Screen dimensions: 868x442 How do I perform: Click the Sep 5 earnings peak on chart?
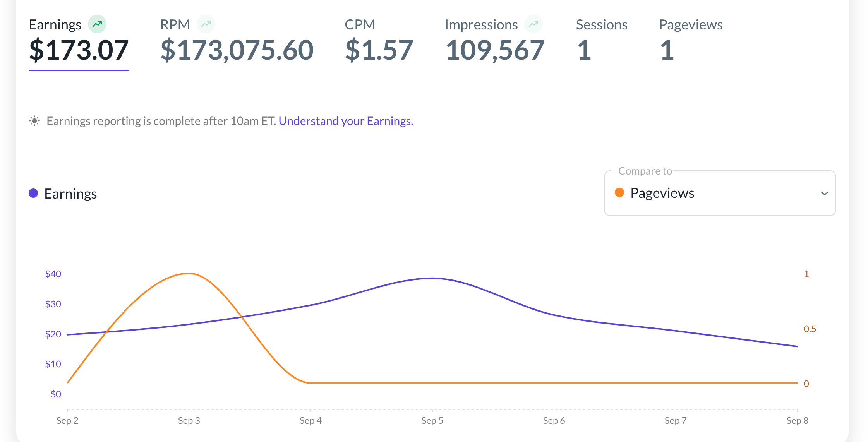pyautogui.click(x=432, y=278)
